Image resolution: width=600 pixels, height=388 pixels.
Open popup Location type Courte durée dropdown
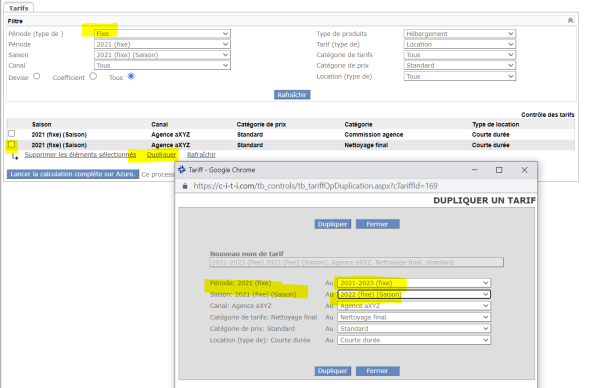click(x=414, y=340)
